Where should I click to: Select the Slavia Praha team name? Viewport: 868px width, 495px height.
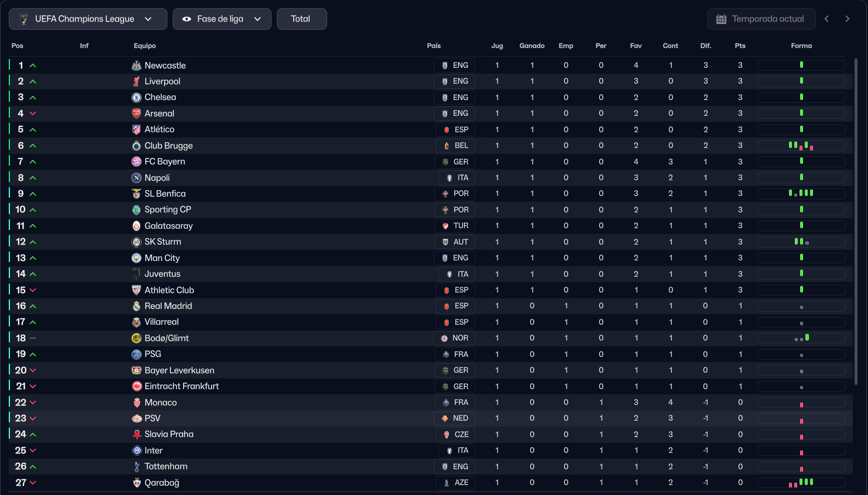[x=169, y=434]
